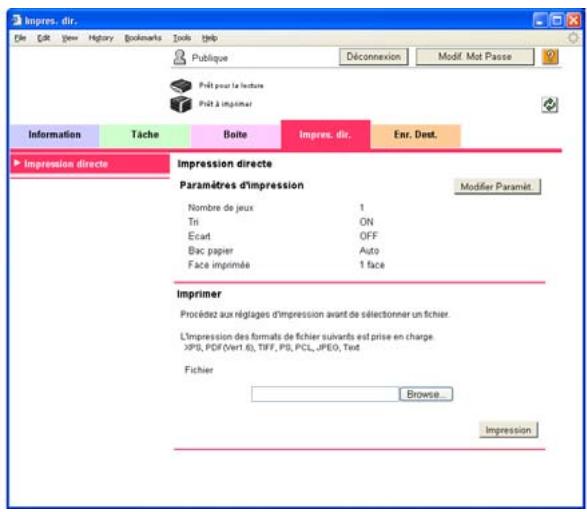The height and width of the screenshot is (512, 587).
Task: Maximize the Impres. dir. window
Action: coord(557,20)
